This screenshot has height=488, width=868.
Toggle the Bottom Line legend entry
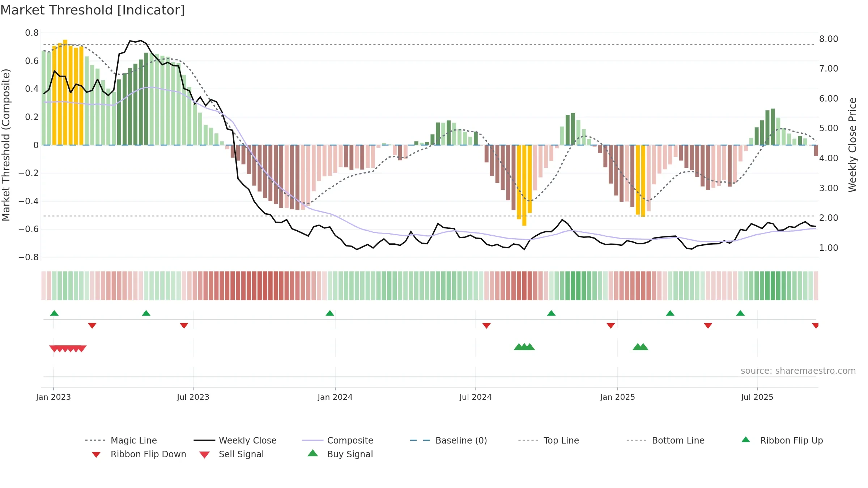coord(665,440)
